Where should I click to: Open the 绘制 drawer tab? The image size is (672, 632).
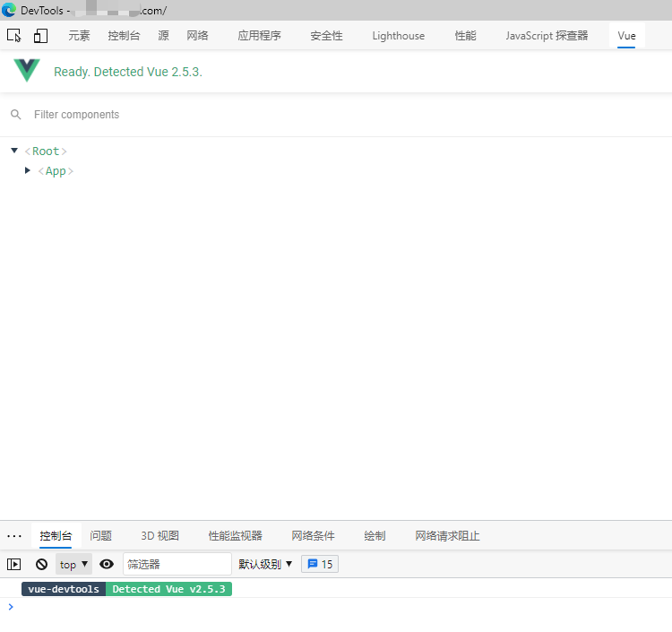coord(375,536)
